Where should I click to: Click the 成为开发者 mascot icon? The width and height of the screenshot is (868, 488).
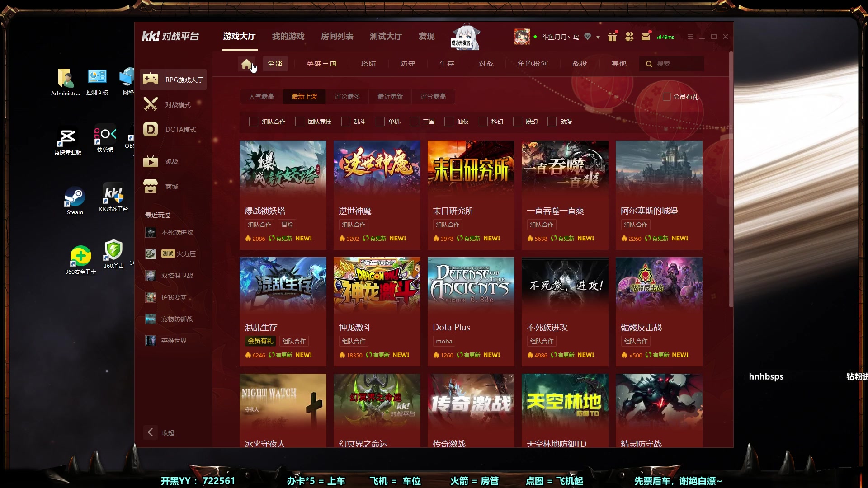click(x=465, y=37)
